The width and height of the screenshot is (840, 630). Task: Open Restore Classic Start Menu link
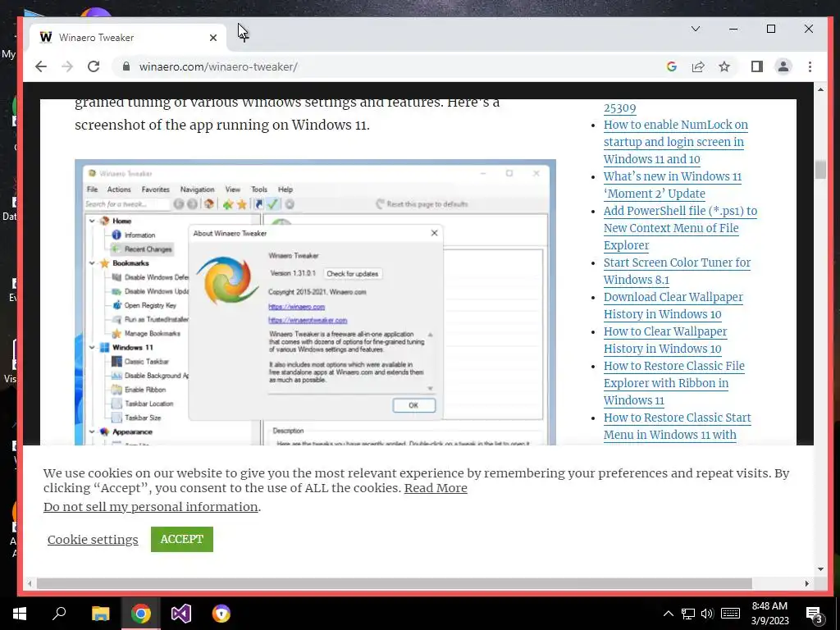coord(677,426)
